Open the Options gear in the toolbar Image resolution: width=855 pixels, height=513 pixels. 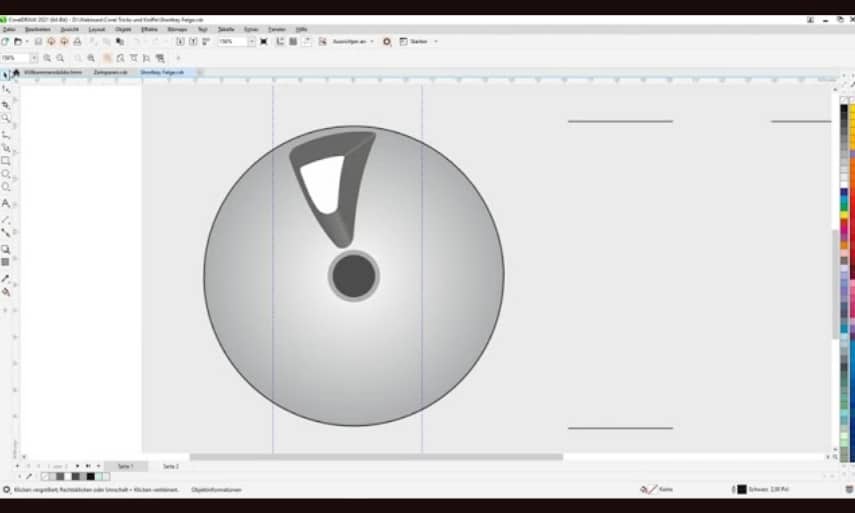pos(387,41)
